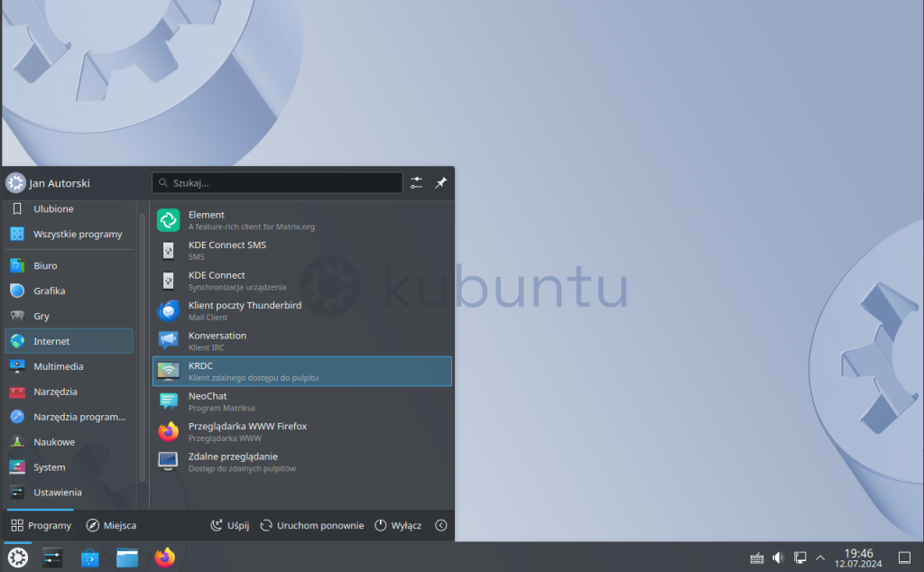The width and height of the screenshot is (924, 572).
Task: Click the Szukaj search field
Action: [277, 183]
